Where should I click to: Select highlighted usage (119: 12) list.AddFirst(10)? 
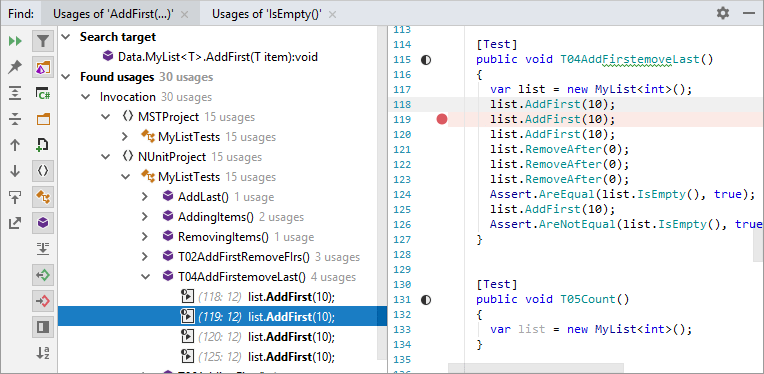coord(222,317)
